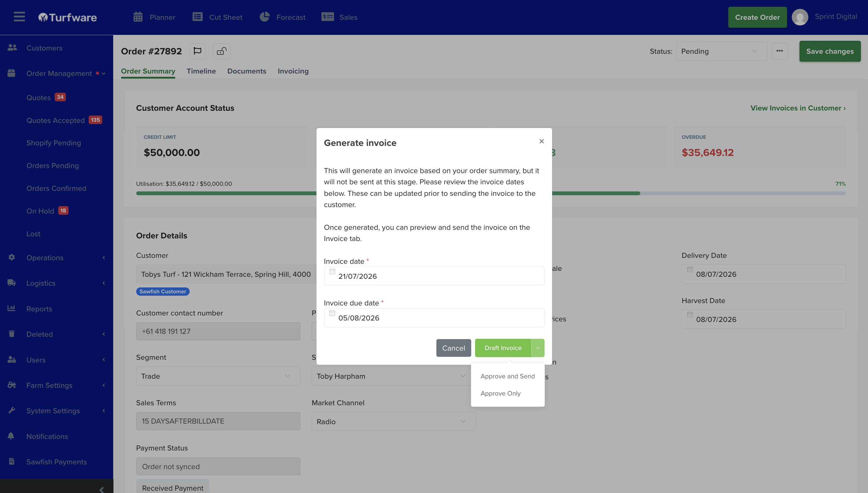Click the Users sidebar icon
Image resolution: width=868 pixels, height=493 pixels.
(x=12, y=359)
